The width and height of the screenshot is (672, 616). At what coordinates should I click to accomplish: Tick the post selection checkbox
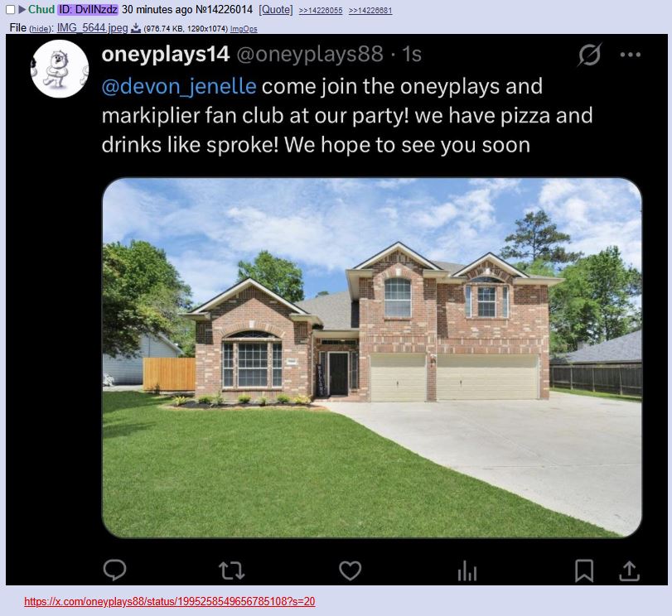click(10, 9)
